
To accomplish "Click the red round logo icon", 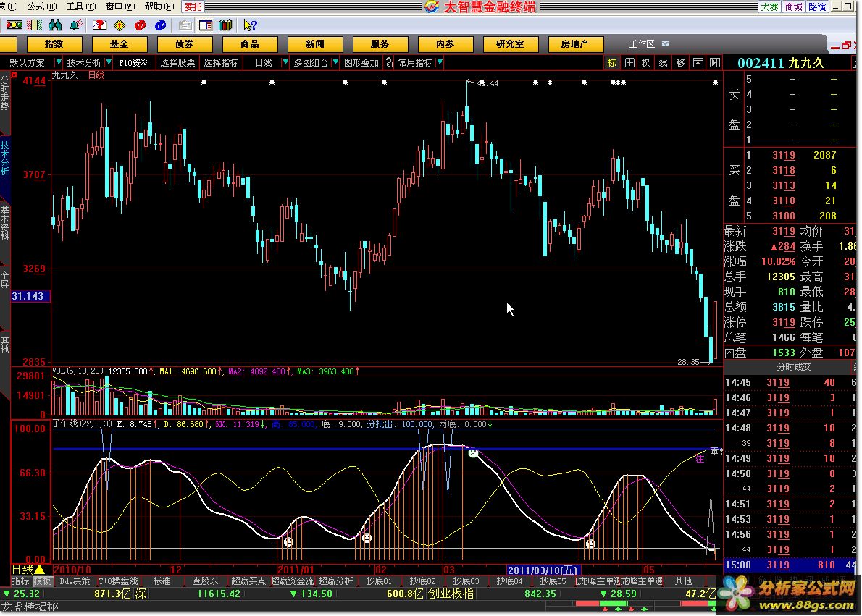I will coord(141,25).
